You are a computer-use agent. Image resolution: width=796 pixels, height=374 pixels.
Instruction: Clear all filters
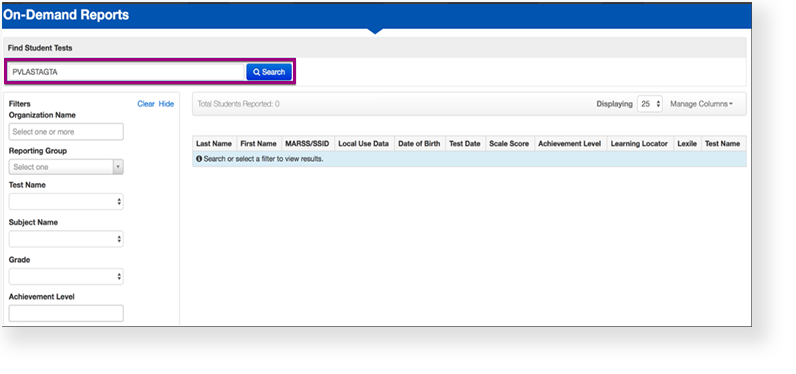coord(146,104)
